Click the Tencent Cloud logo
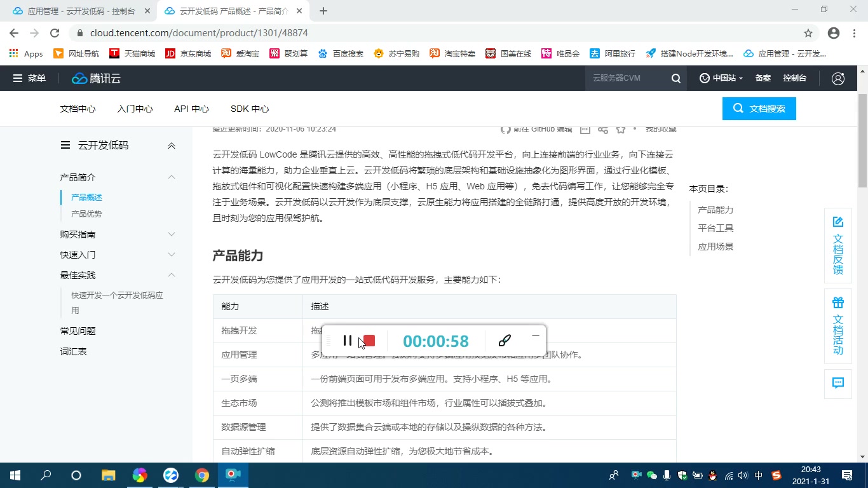868x488 pixels. (x=96, y=78)
